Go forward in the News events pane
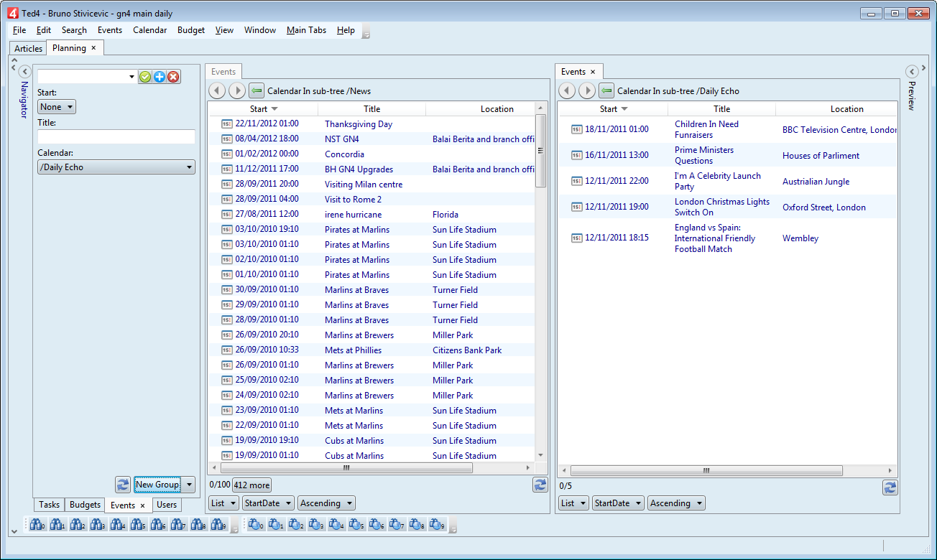Viewport: 937px width, 560px height. click(237, 90)
